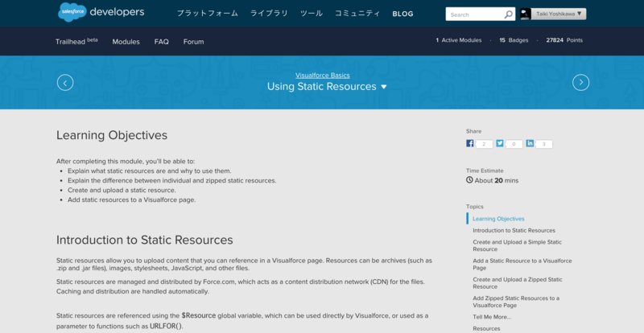Click the user avatar thumbnail
This screenshot has width=644, height=333.
coord(526,14)
